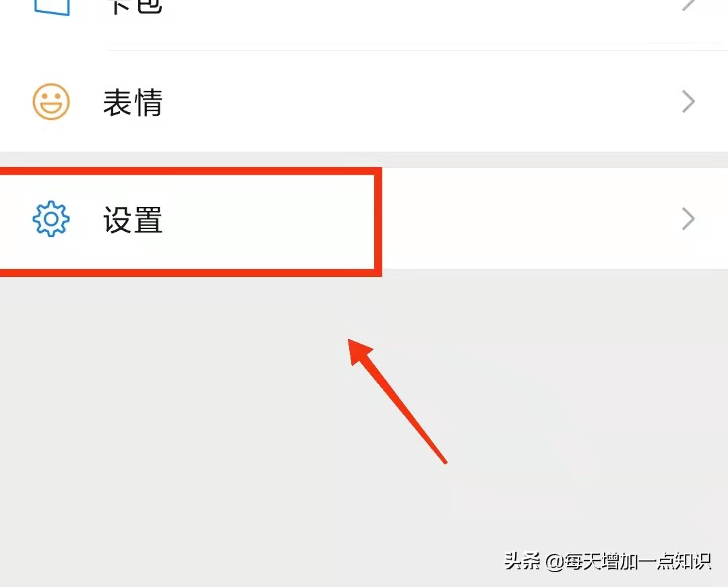Viewport: 728px width, 587px height.
Task: Click blank space in the 表情 row
Action: click(x=418, y=102)
